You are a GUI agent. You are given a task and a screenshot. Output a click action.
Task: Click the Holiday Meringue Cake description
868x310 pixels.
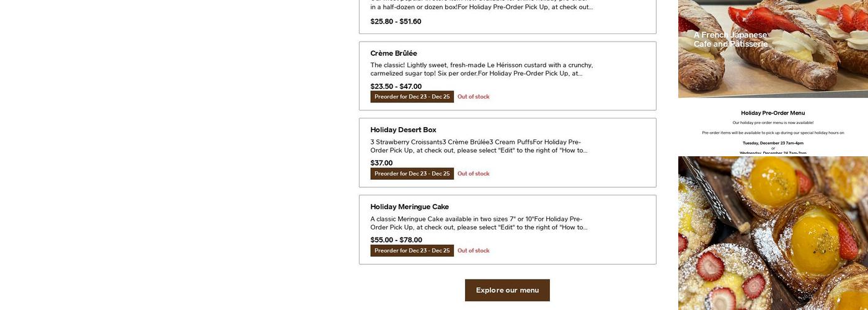tap(478, 223)
